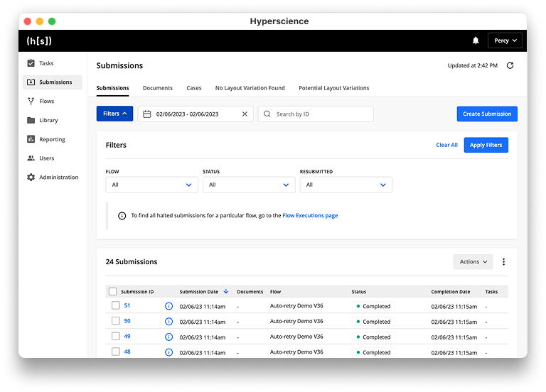
Task: Click info icon beside halted submissions note
Action: pos(122,216)
